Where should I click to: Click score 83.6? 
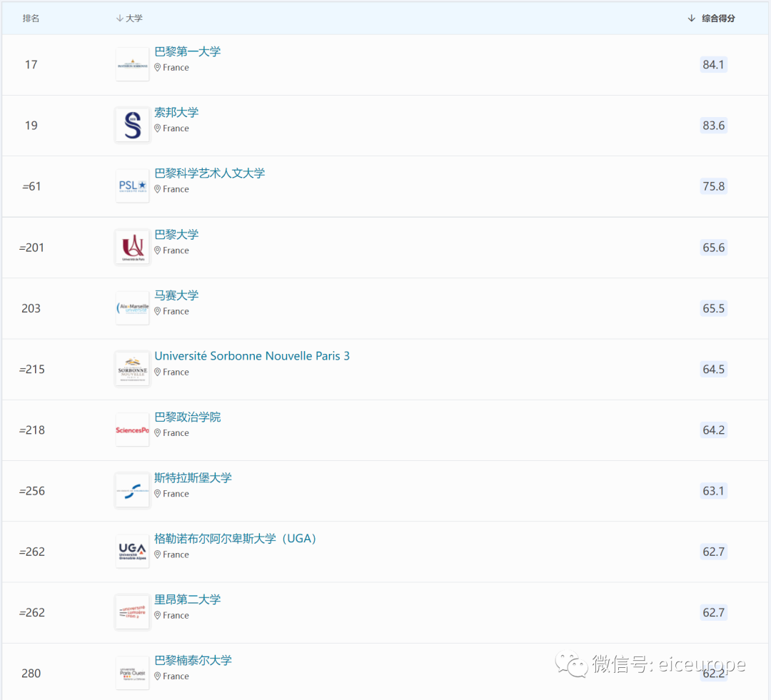713,126
